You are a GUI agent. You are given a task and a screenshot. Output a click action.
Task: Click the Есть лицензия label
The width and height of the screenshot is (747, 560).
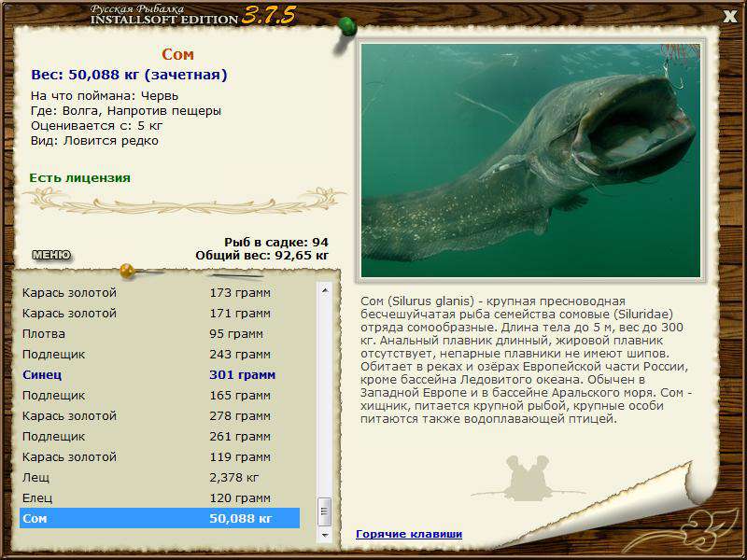point(79,177)
